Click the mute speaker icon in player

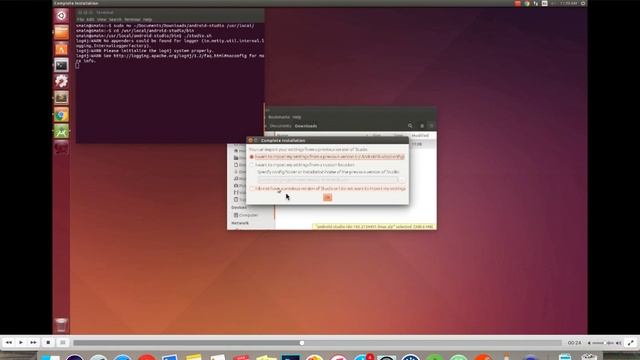click(x=589, y=343)
